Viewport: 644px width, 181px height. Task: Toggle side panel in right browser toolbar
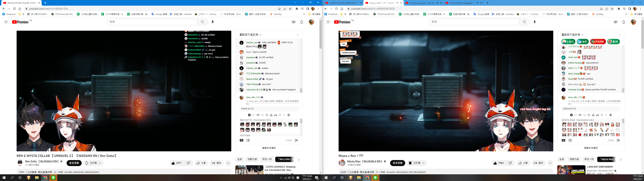630,9
